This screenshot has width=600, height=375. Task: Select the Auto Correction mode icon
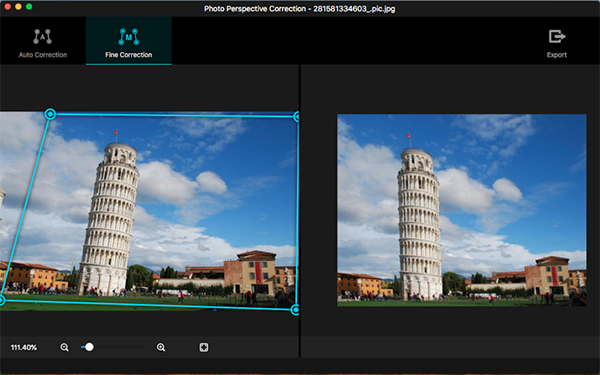click(42, 37)
